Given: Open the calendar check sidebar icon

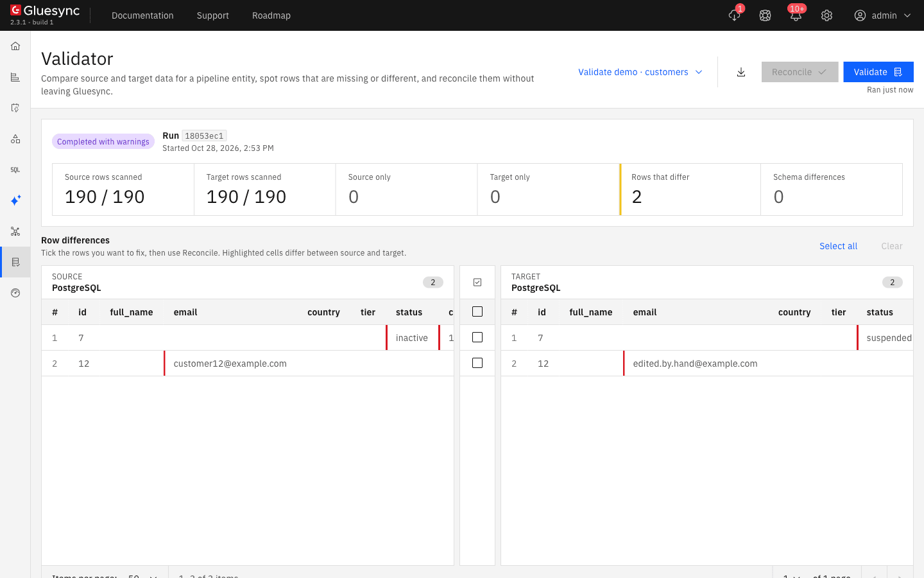Looking at the screenshot, I should click(15, 108).
